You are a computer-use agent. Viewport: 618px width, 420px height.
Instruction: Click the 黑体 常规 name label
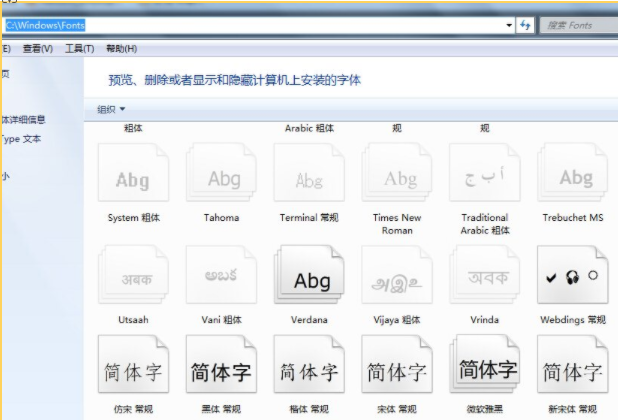pos(222,409)
